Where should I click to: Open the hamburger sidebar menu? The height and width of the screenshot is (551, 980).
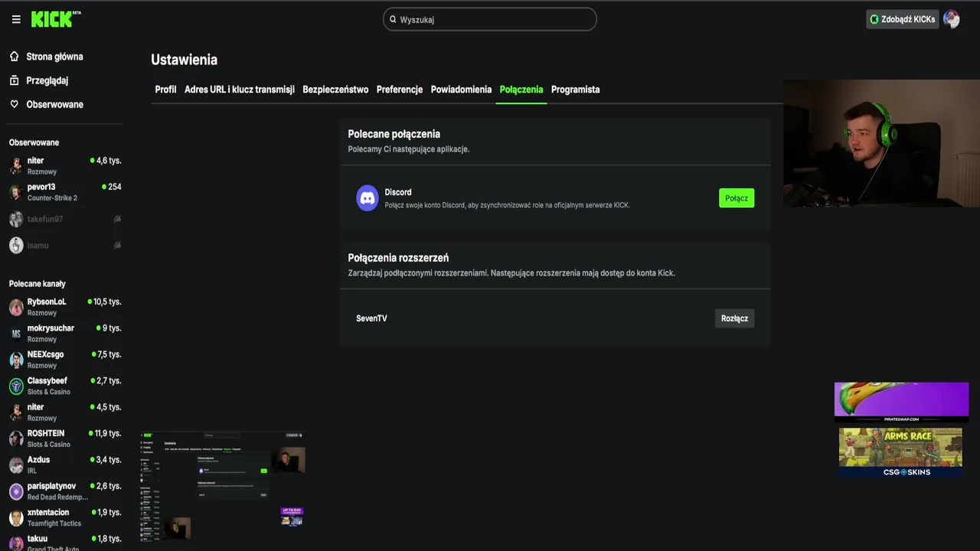pos(16,19)
